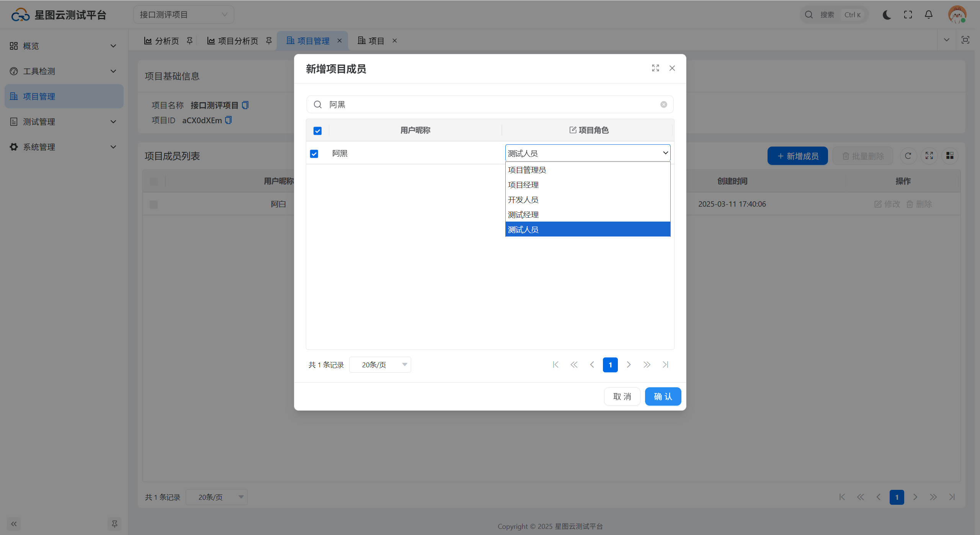The height and width of the screenshot is (535, 980).
Task: Toggle dark mode moon icon
Action: [887, 15]
